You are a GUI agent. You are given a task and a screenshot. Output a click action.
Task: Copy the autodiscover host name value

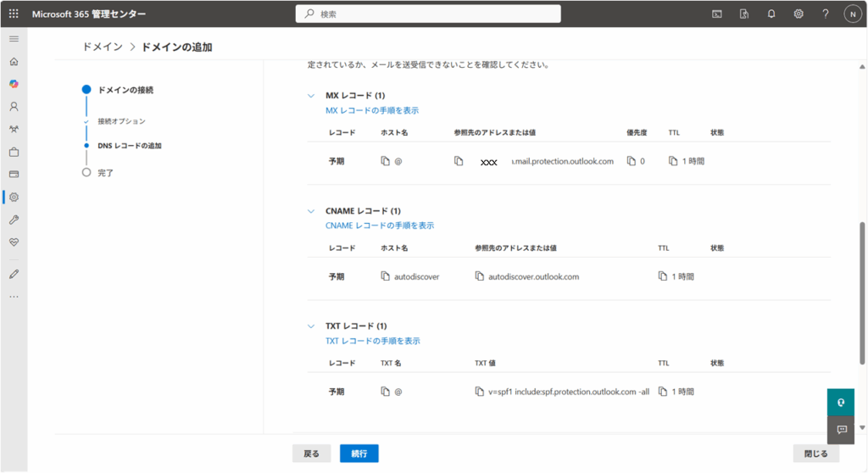point(386,276)
